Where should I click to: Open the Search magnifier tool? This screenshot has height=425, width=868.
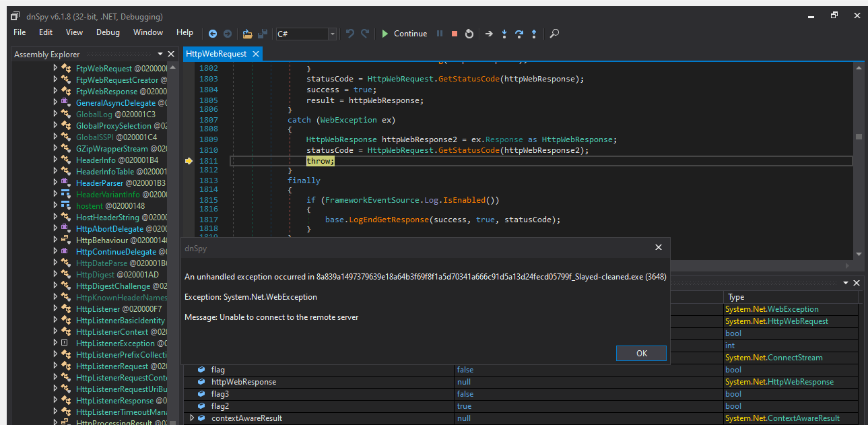point(554,33)
